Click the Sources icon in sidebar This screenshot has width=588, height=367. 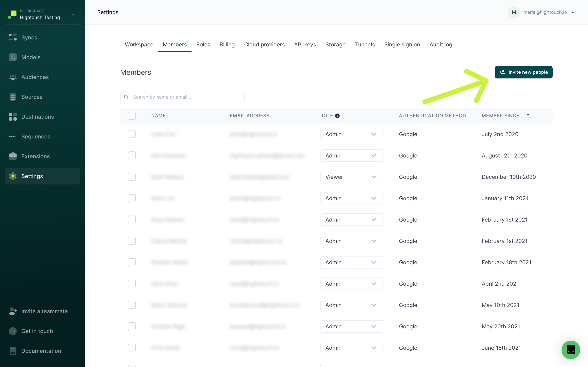pos(13,97)
